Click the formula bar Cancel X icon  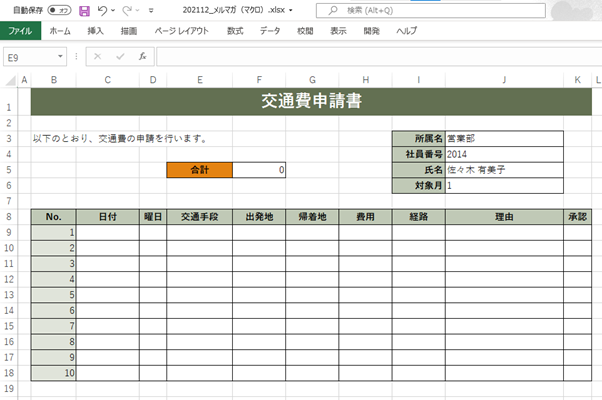tap(97, 57)
